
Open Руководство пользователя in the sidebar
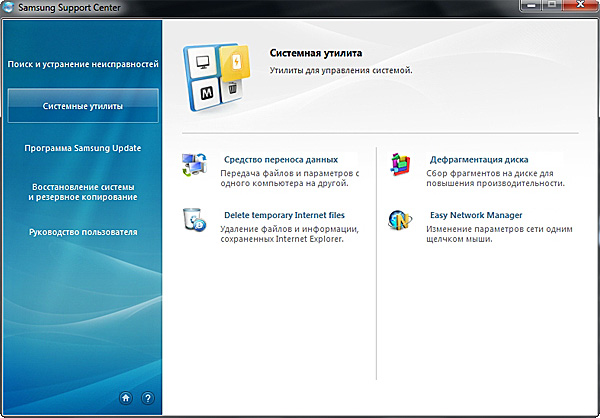tap(83, 232)
